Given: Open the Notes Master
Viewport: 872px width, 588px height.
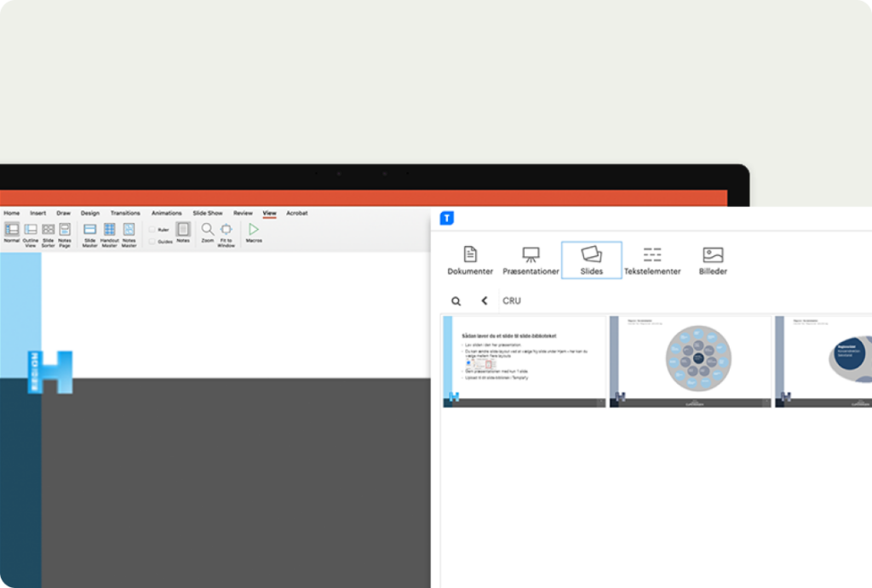Looking at the screenshot, I should click(129, 229).
